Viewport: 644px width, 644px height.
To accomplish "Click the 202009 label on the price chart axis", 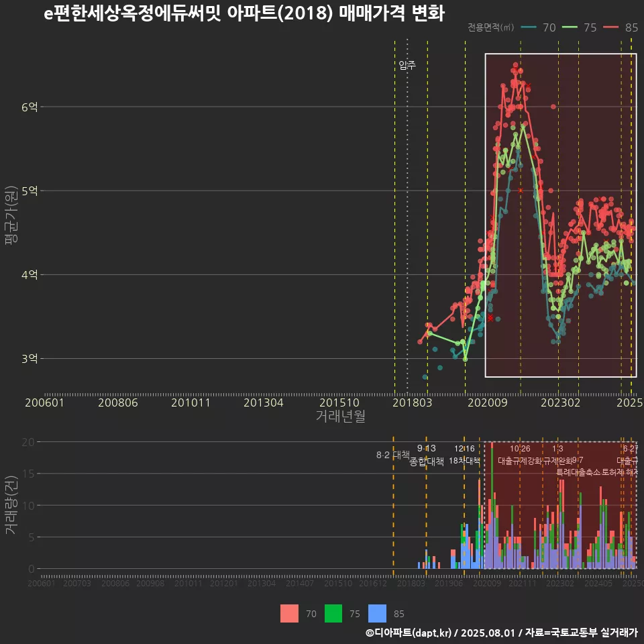I will tap(488, 402).
